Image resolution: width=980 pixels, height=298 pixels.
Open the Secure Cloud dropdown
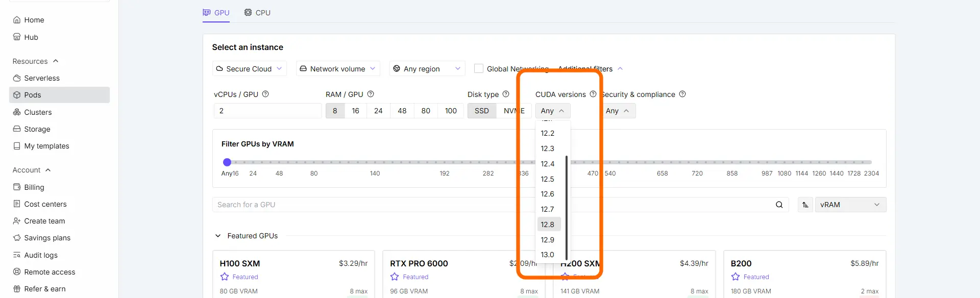(x=249, y=69)
